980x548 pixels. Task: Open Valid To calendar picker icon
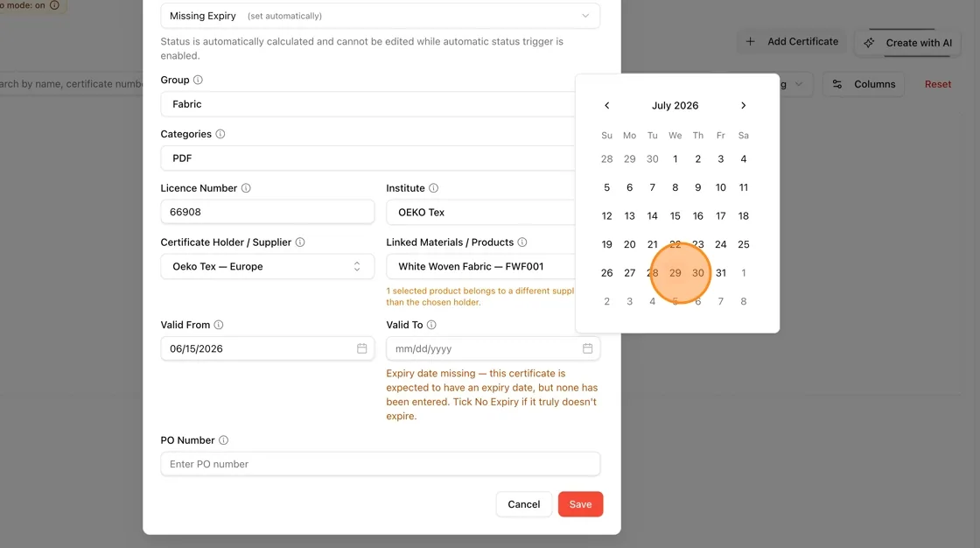click(x=587, y=348)
